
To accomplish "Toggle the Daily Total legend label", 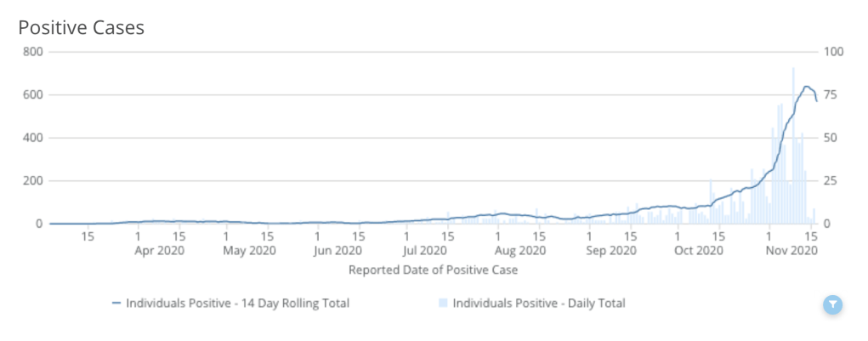I will (x=539, y=304).
